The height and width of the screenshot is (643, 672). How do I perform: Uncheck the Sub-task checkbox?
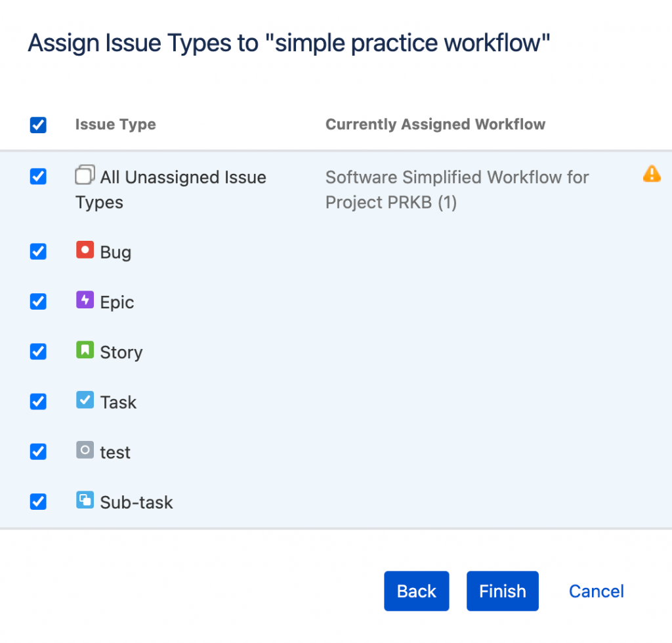click(38, 501)
